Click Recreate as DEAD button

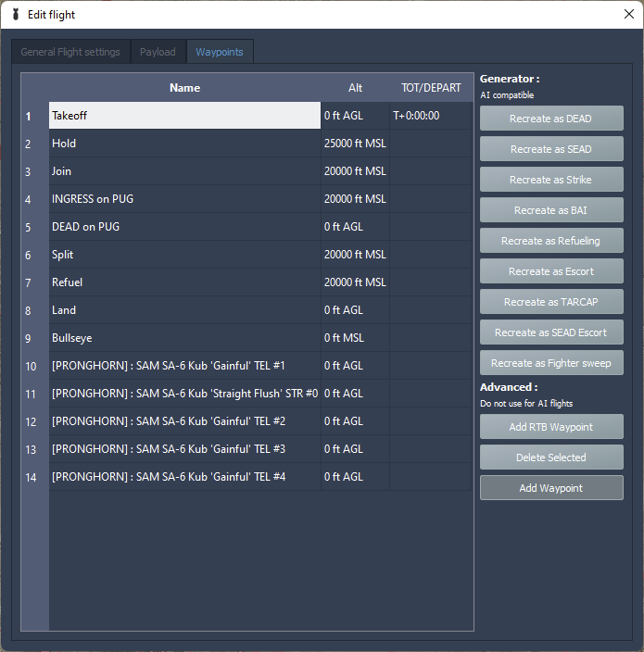click(551, 119)
